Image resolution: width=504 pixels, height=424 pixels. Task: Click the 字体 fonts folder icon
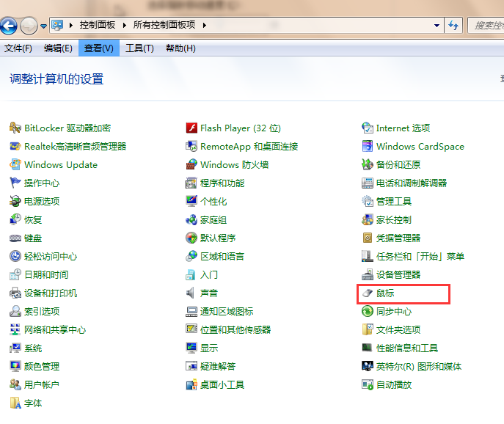(x=15, y=403)
